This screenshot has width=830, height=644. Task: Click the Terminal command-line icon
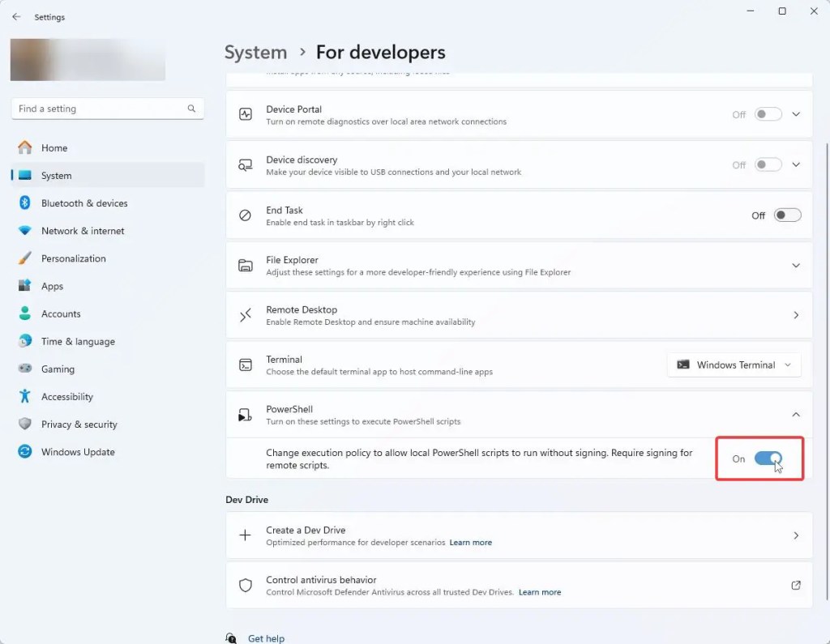tap(246, 365)
